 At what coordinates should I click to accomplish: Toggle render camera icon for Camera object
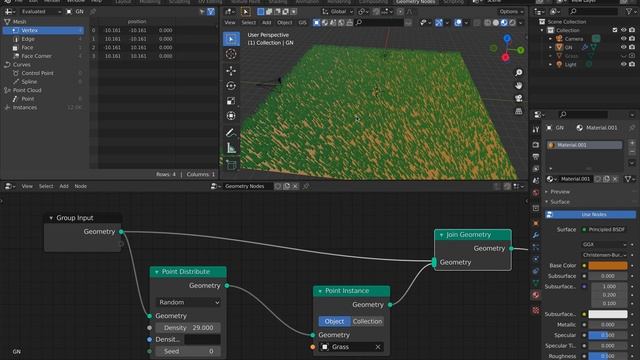point(632,39)
